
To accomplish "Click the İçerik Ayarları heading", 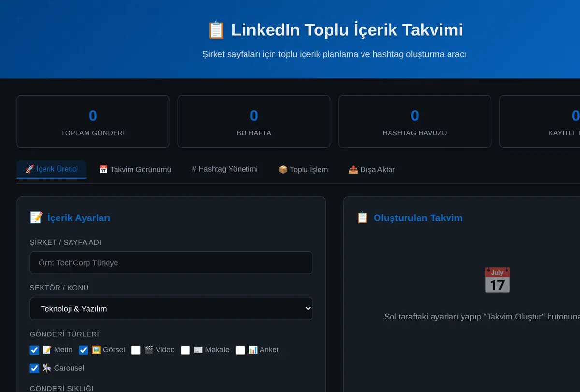I will coord(79,218).
